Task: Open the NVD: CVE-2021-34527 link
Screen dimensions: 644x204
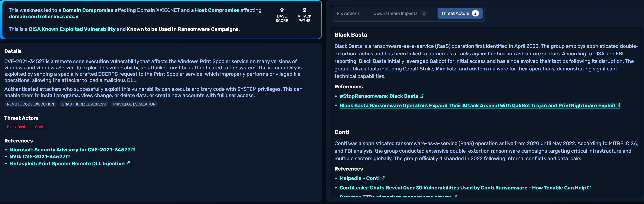Action: 37,157
